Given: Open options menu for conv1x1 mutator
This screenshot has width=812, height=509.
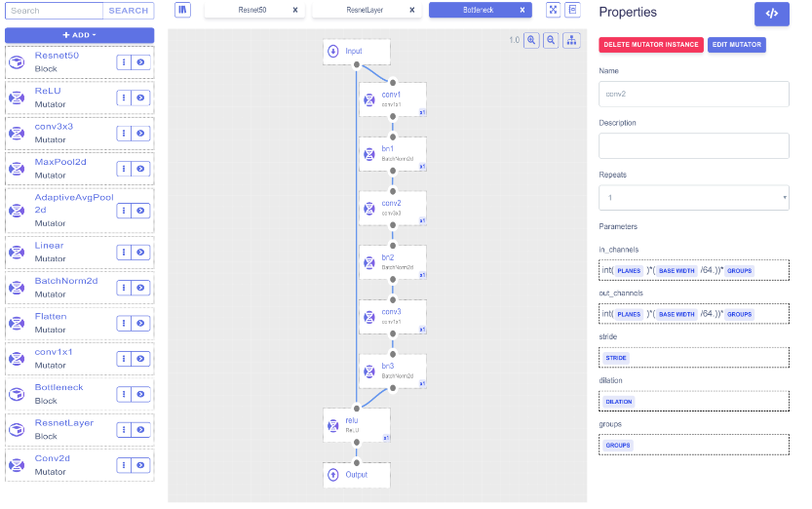Looking at the screenshot, I should point(124,359).
